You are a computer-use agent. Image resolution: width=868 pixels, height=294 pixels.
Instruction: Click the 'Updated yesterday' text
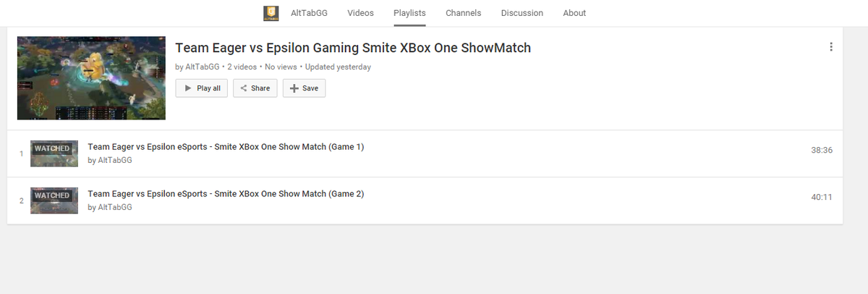338,67
